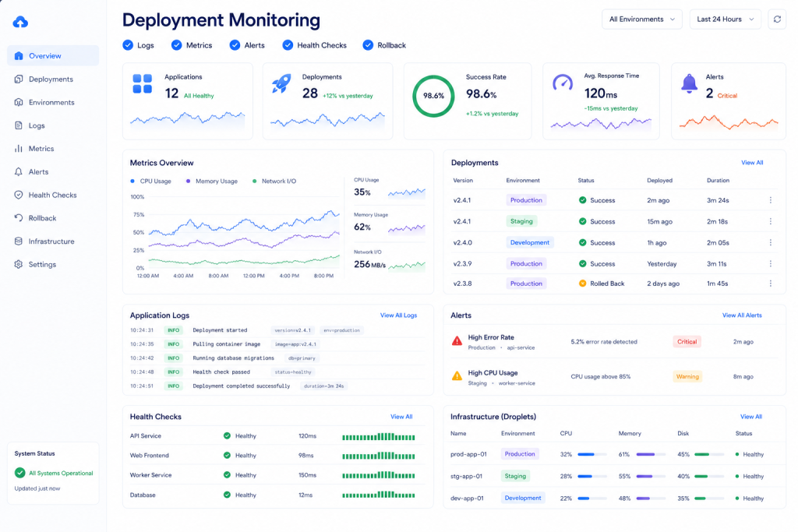The image size is (798, 532).
Task: Click the Applications grid icon
Action: click(142, 84)
